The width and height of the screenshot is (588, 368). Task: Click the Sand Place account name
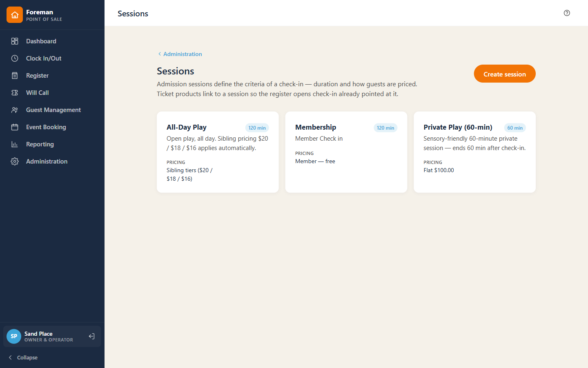[38, 334]
